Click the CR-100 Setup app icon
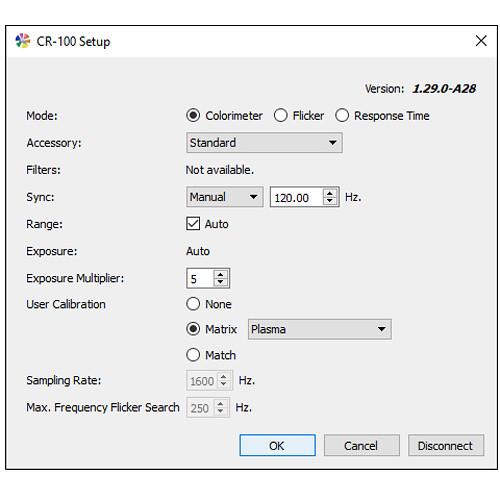Image resolution: width=500 pixels, height=500 pixels. (23, 41)
